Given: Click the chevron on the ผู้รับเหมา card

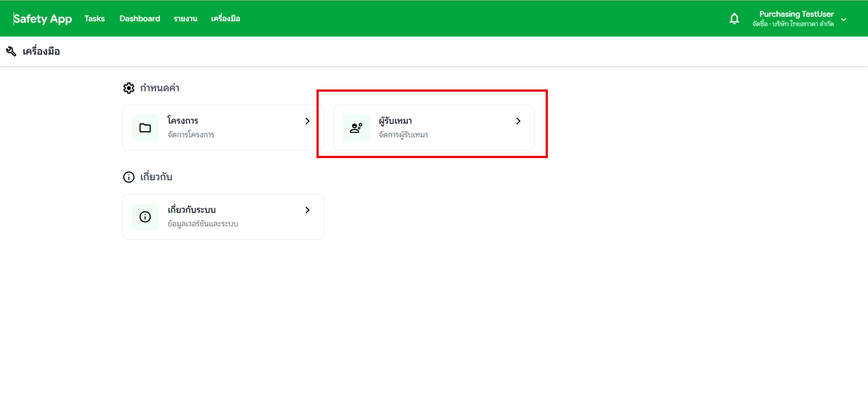Looking at the screenshot, I should 518,121.
